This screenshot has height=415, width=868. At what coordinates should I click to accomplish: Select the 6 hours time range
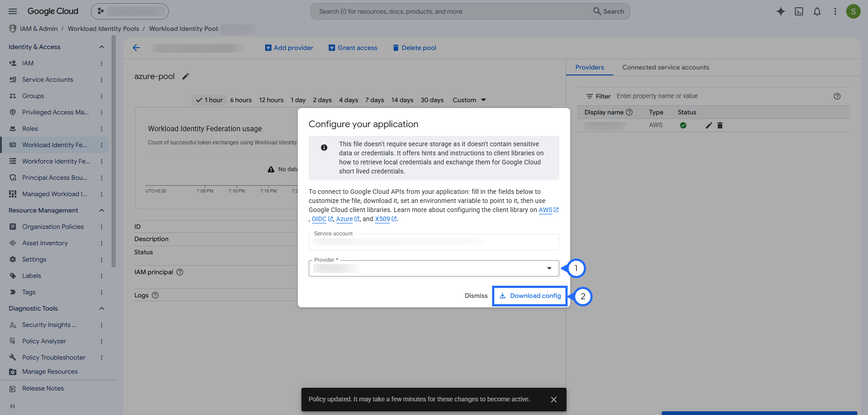coord(241,100)
